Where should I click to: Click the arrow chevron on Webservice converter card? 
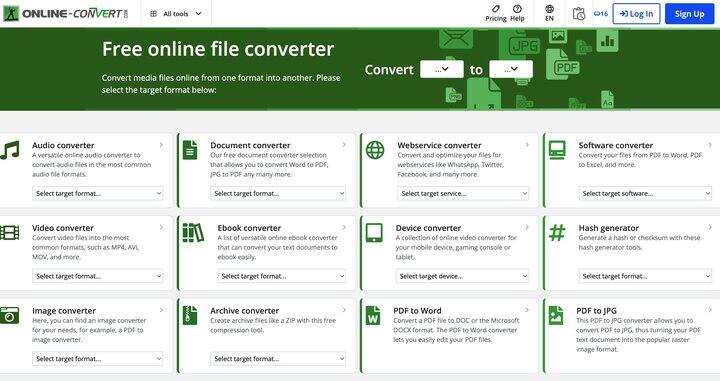(527, 145)
